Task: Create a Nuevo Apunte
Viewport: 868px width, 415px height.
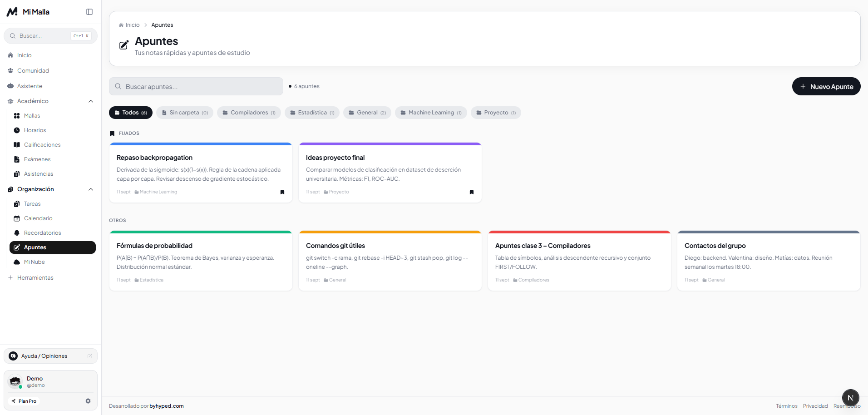Action: point(826,86)
